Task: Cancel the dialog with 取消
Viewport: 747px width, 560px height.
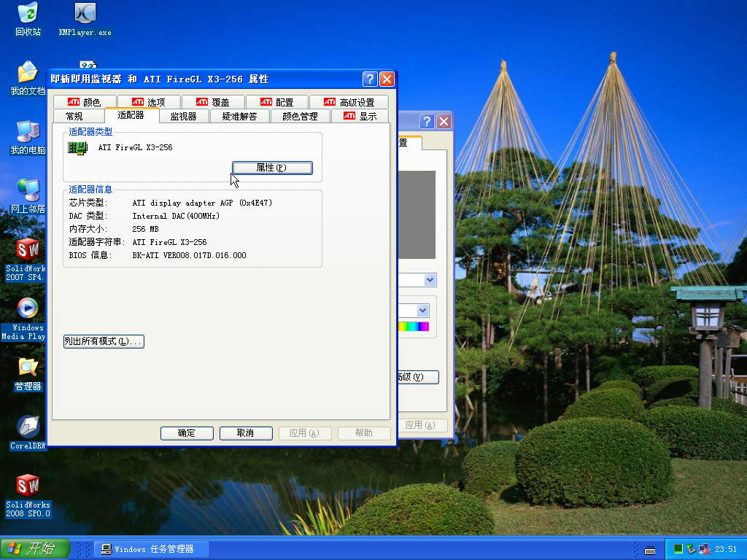Action: pos(246,433)
